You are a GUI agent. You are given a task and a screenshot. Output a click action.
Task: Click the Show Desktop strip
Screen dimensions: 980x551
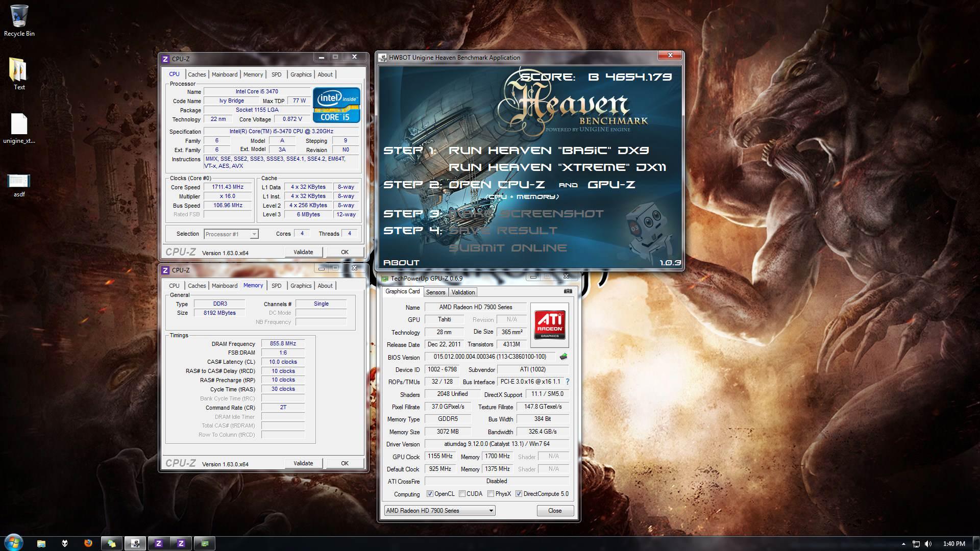coord(976,543)
